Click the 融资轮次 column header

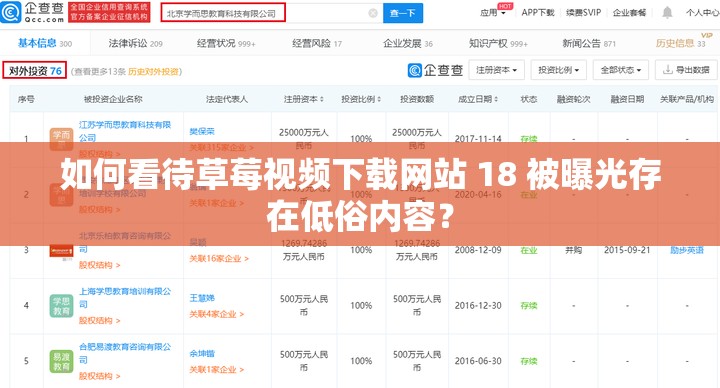[x=574, y=99]
